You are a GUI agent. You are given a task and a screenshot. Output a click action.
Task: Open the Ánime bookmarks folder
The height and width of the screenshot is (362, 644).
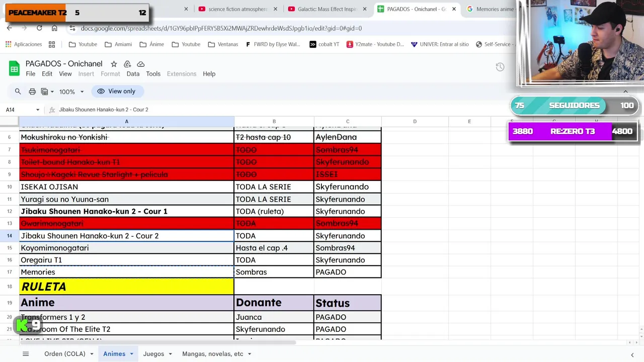pyautogui.click(x=152, y=44)
